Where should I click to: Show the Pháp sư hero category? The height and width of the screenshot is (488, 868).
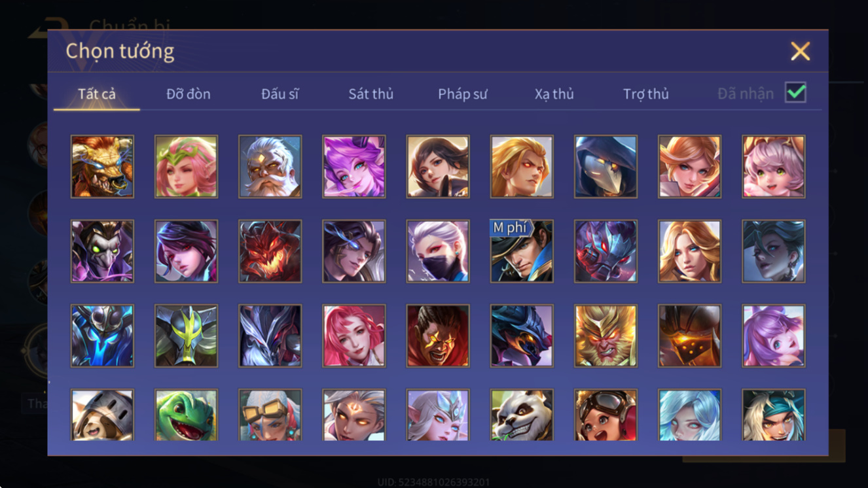pyautogui.click(x=463, y=94)
